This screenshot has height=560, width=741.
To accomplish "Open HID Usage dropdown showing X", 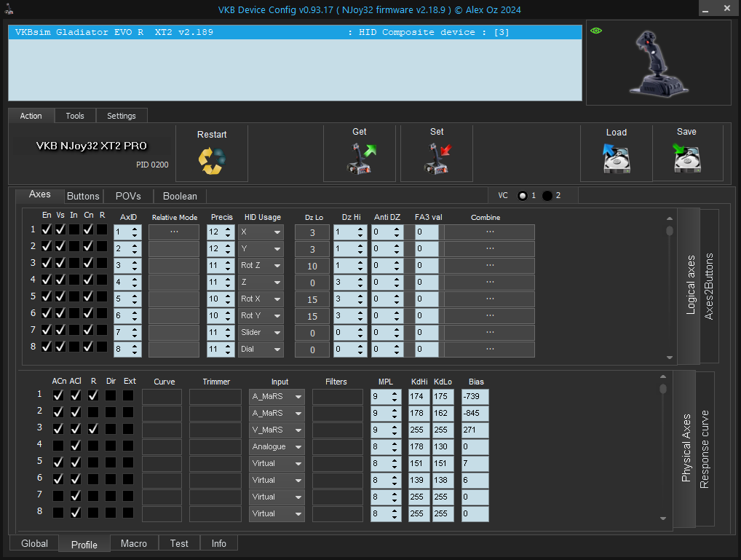I will pos(261,232).
